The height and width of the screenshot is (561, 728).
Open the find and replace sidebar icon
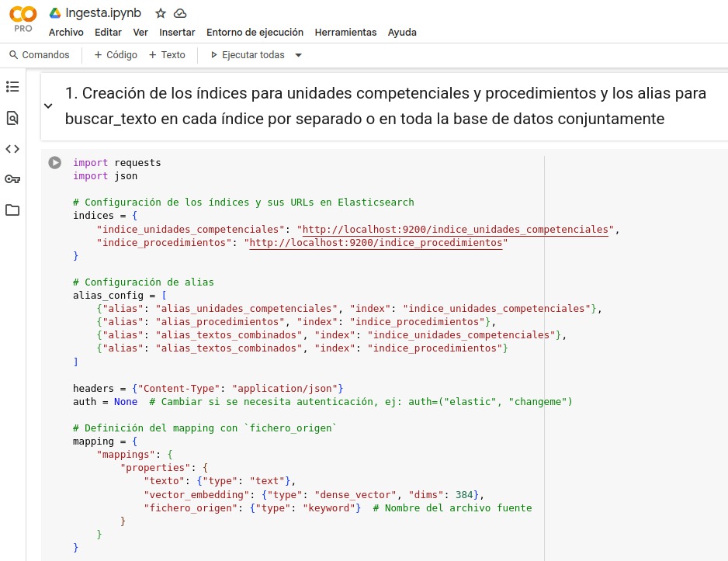[x=12, y=118]
